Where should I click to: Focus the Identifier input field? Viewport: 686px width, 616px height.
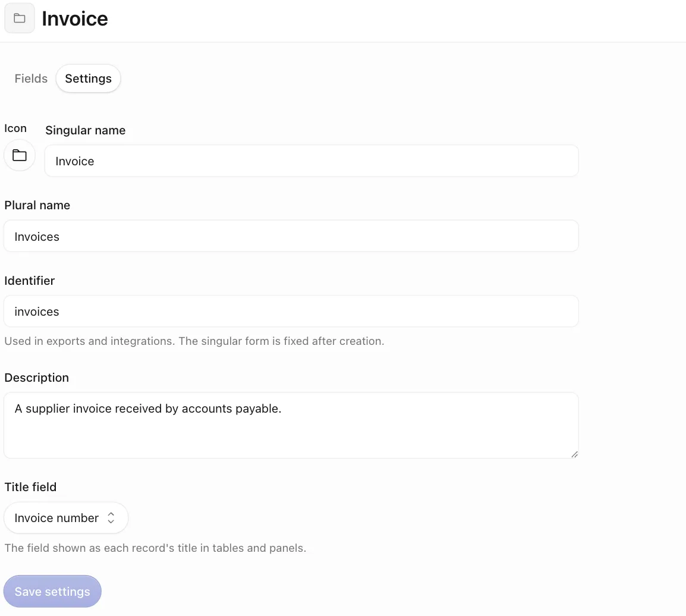click(291, 311)
